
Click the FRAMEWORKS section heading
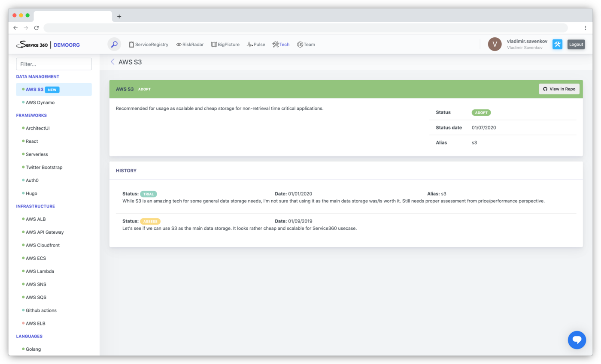[x=31, y=115]
